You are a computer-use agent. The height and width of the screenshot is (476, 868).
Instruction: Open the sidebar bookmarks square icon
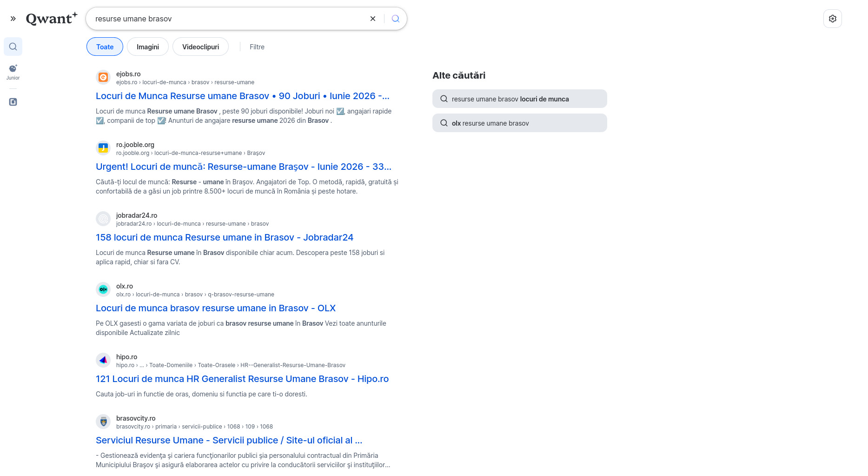[13, 102]
